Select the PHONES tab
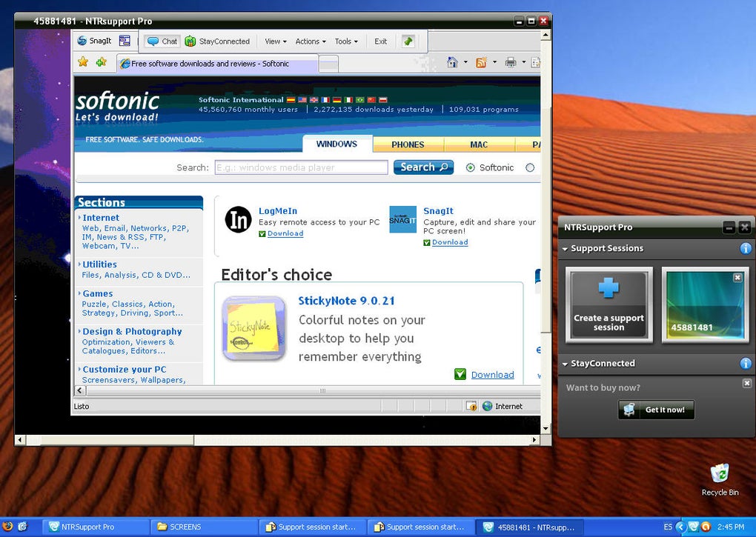Viewport: 756px width, 537px height. (408, 144)
